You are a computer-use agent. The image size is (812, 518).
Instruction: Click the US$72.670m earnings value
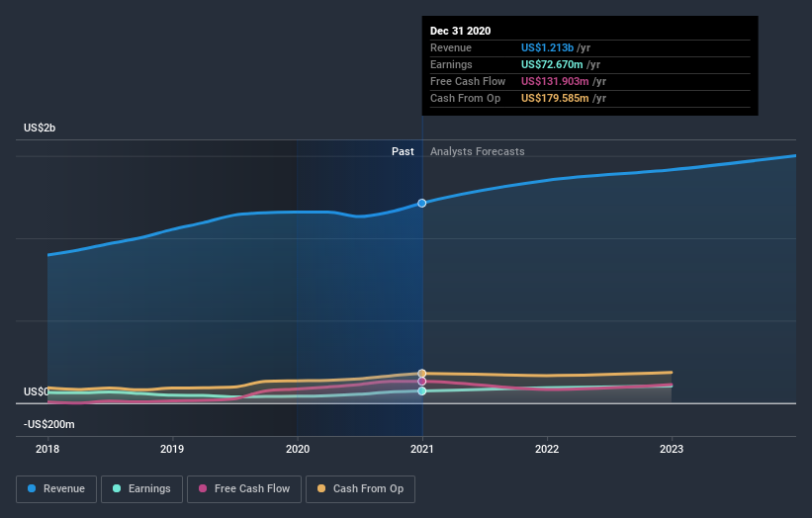[x=552, y=64]
